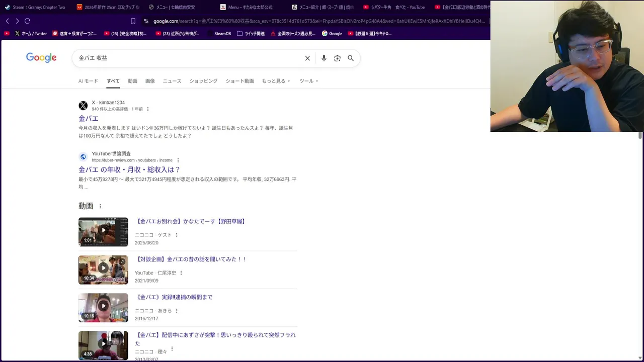
Task: Switch to the メニュー紹介 麺・スープ tab
Action: point(322,7)
